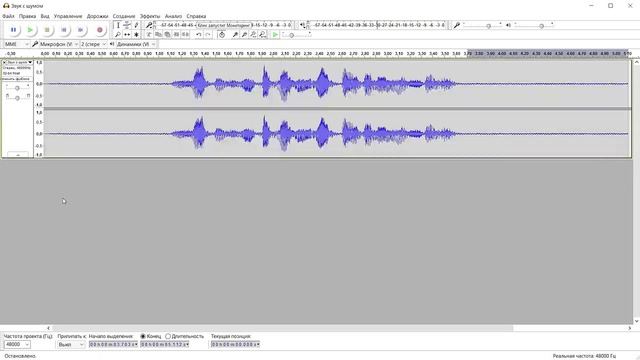640x360 pixels.
Task: Select the Длительность radio button
Action: coord(168,336)
